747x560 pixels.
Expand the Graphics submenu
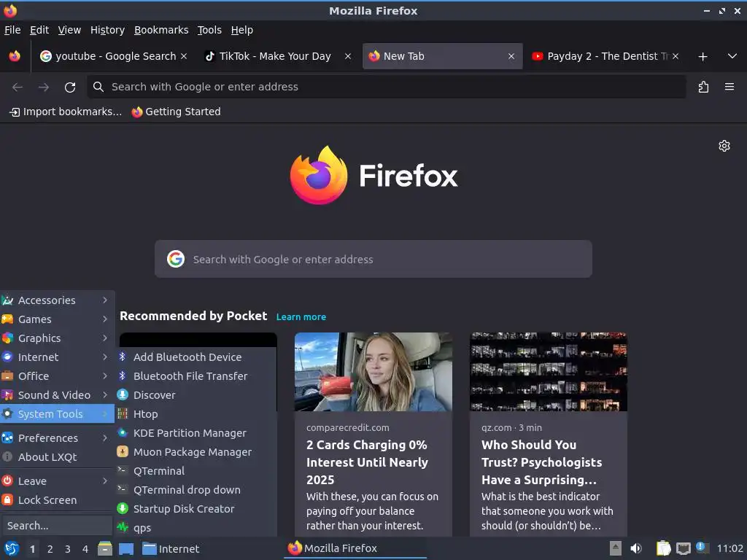click(x=57, y=338)
